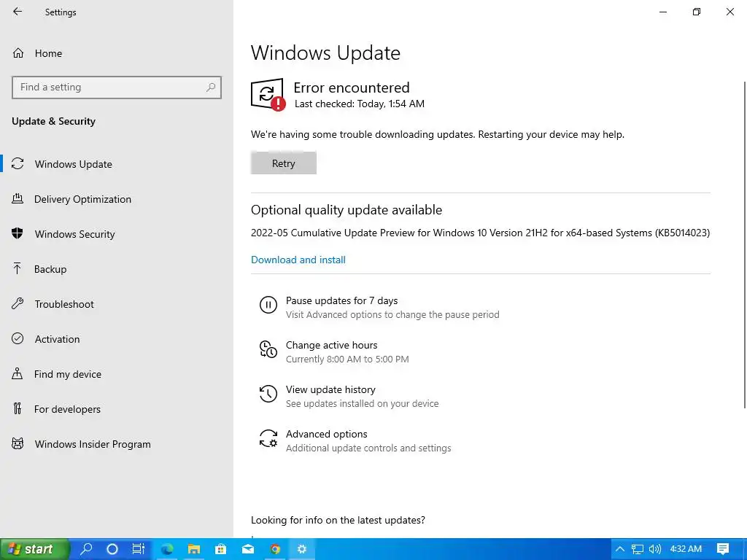Go to Delivery Optimization page
The image size is (747, 560).
(x=82, y=199)
